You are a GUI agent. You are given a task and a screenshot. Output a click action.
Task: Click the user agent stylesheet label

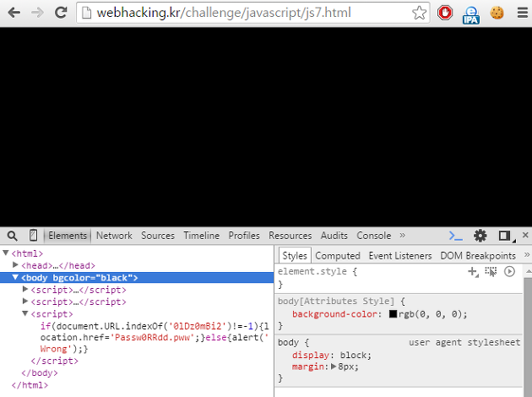click(x=464, y=342)
